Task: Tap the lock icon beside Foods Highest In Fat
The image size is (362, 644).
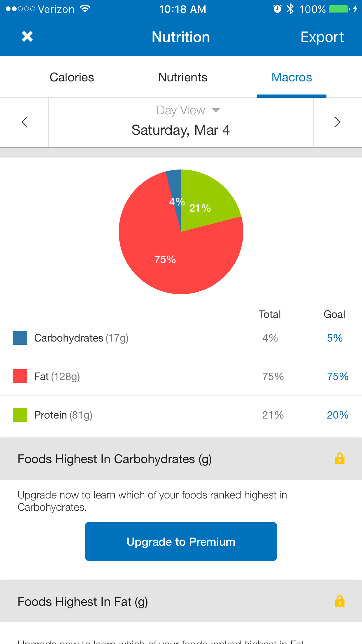Action: tap(340, 601)
